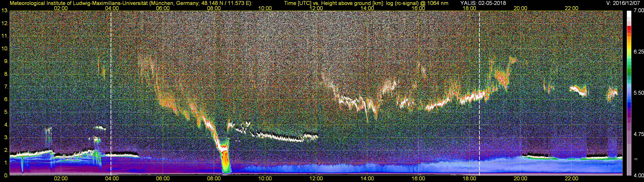This screenshot has height=182, width=644.
Task: Pick the 10:00 label on bottom time axis
Action: (265, 179)
